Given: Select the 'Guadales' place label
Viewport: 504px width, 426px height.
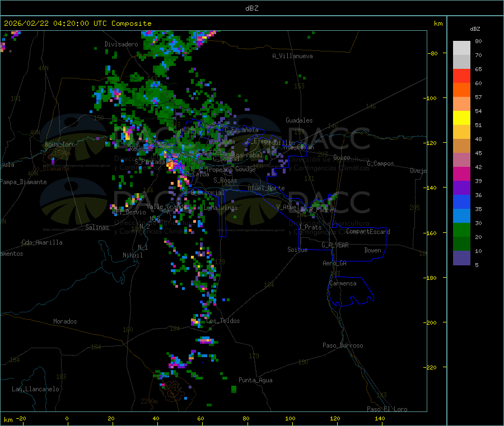Looking at the screenshot, I should click(299, 120).
